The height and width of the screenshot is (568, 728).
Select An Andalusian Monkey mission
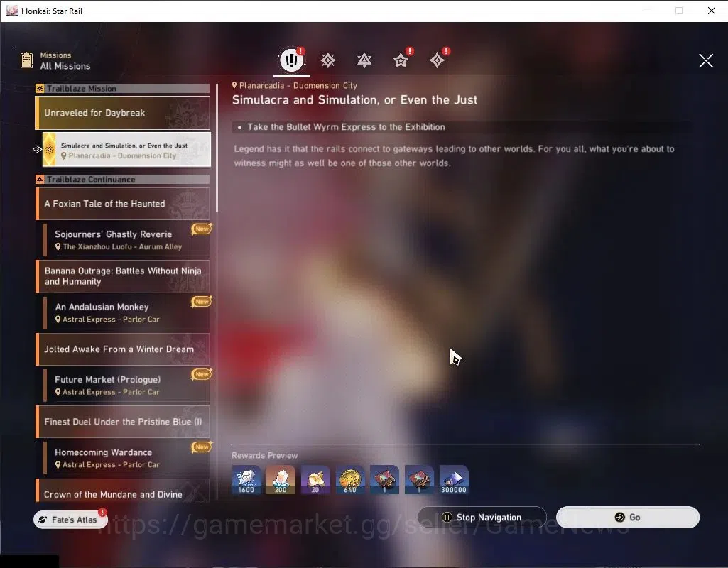[126, 313]
